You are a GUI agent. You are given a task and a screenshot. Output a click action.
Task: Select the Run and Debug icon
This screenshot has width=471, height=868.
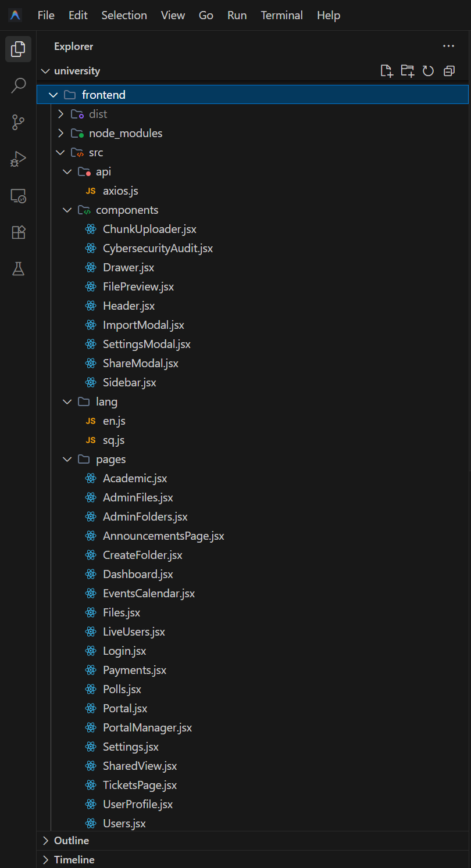18,159
